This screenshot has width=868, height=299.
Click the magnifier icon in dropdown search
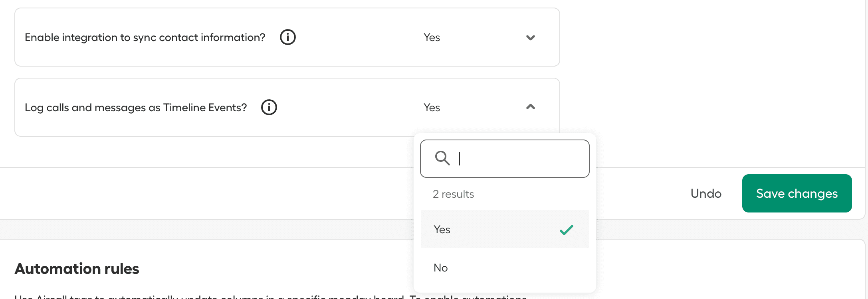[442, 158]
